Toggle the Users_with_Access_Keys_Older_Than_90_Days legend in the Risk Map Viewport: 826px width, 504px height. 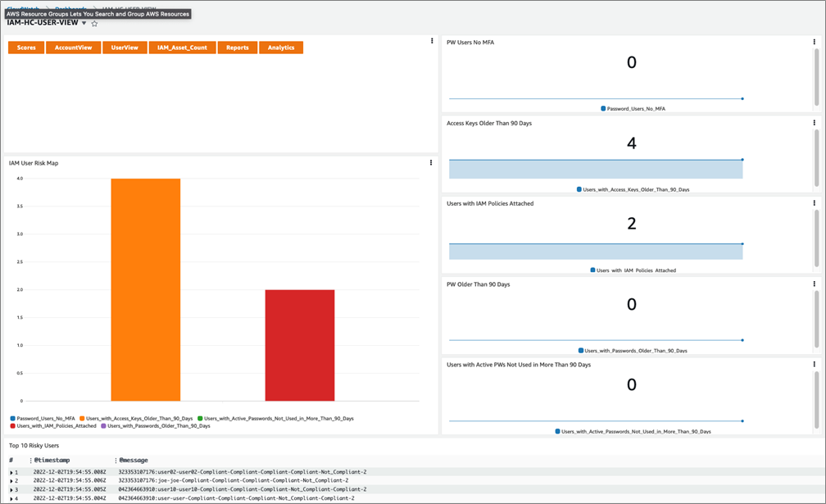pyautogui.click(x=136, y=419)
